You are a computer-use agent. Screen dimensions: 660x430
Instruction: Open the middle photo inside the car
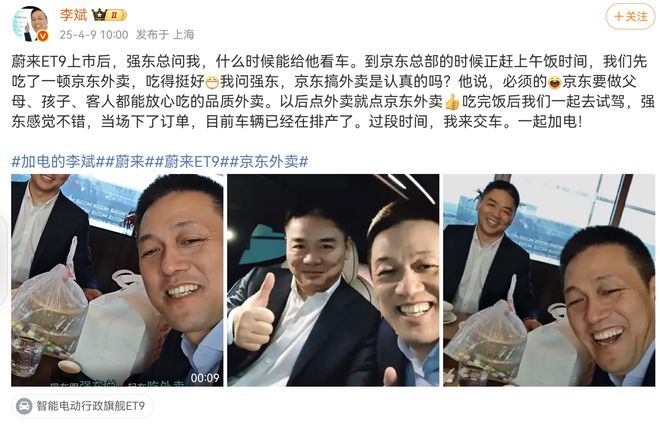tap(333, 280)
